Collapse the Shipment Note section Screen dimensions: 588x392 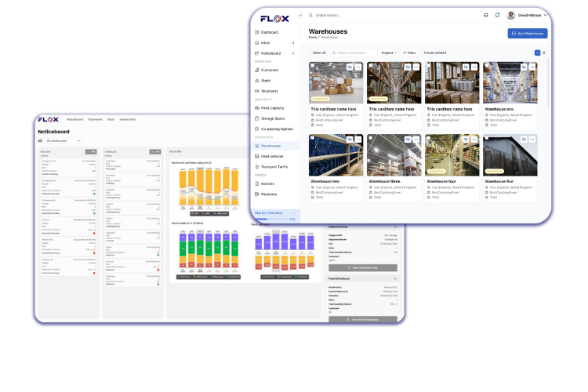tap(395, 227)
